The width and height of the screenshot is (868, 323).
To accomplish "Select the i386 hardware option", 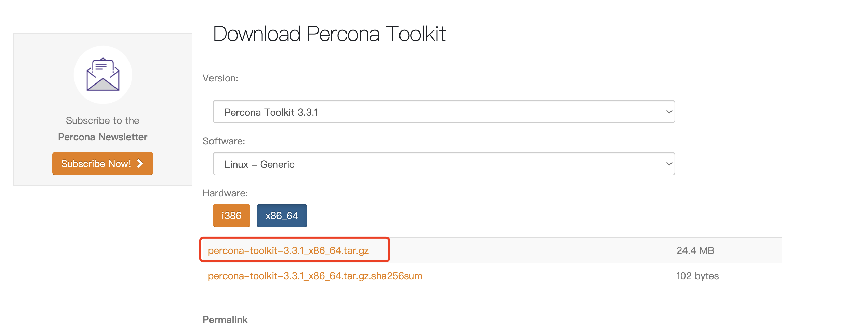I will 231,216.
